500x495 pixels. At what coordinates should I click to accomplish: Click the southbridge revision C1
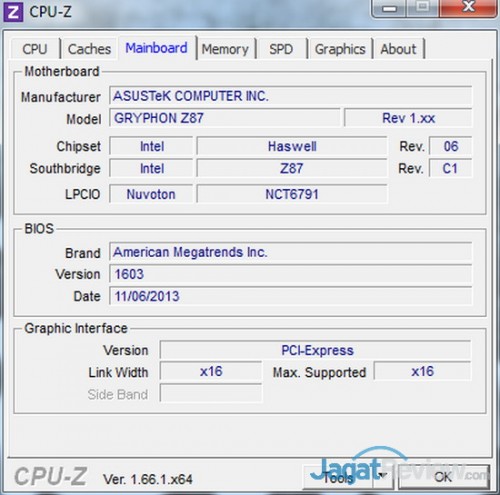coord(451,168)
